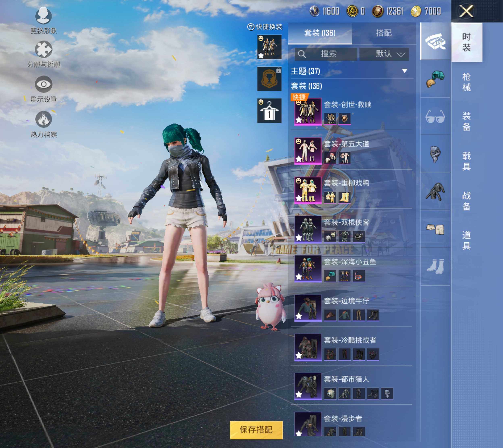Open the glasses category icon
Screen dimensions: 503x448
click(435, 116)
